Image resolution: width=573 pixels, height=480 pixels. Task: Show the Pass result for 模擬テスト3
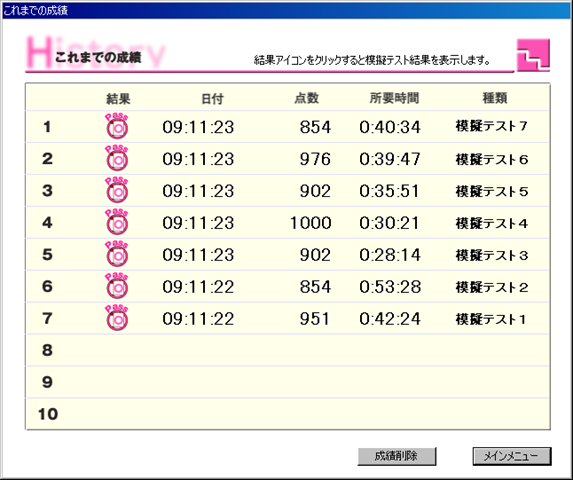[x=117, y=254]
